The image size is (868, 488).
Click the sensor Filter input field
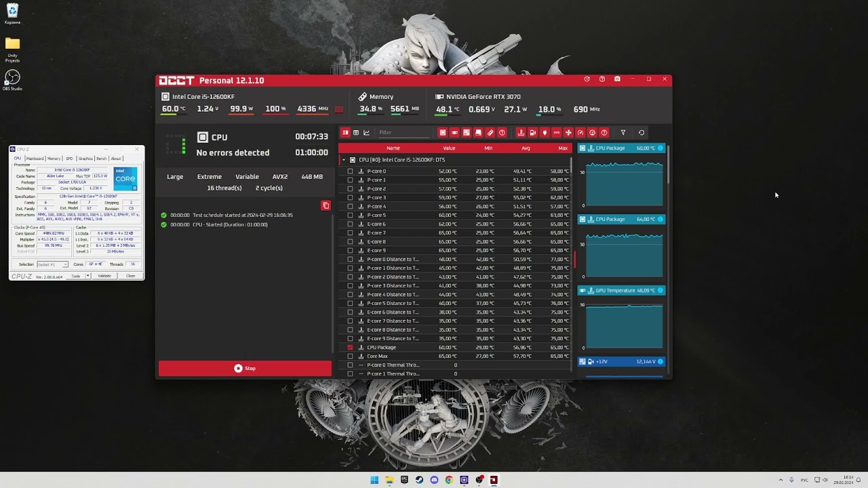pos(403,133)
